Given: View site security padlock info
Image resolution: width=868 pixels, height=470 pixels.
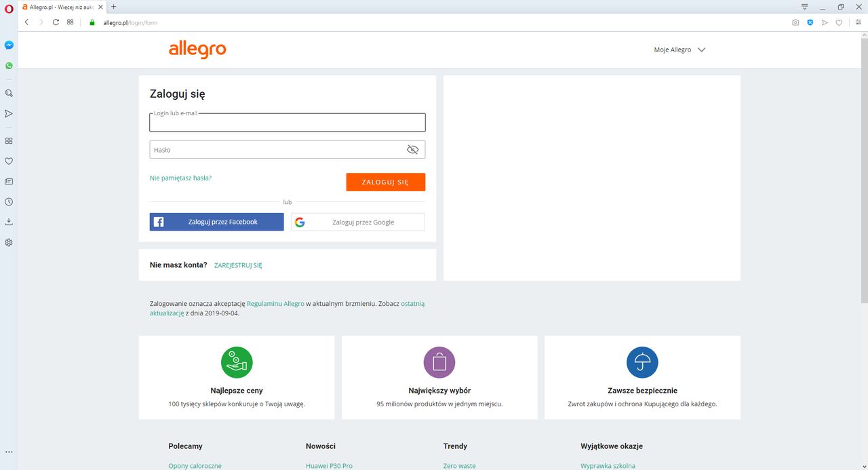Looking at the screenshot, I should 92,22.
